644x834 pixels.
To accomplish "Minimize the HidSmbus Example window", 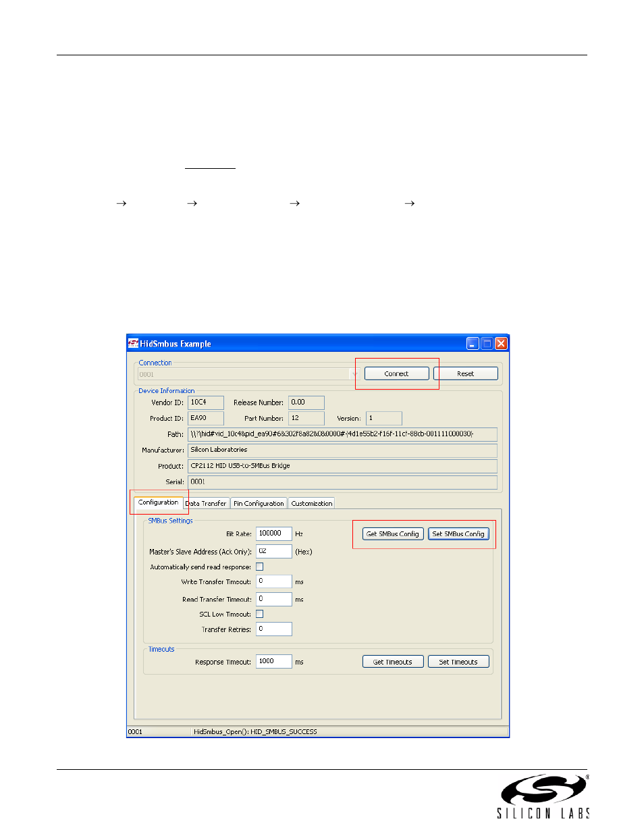I will (x=473, y=343).
